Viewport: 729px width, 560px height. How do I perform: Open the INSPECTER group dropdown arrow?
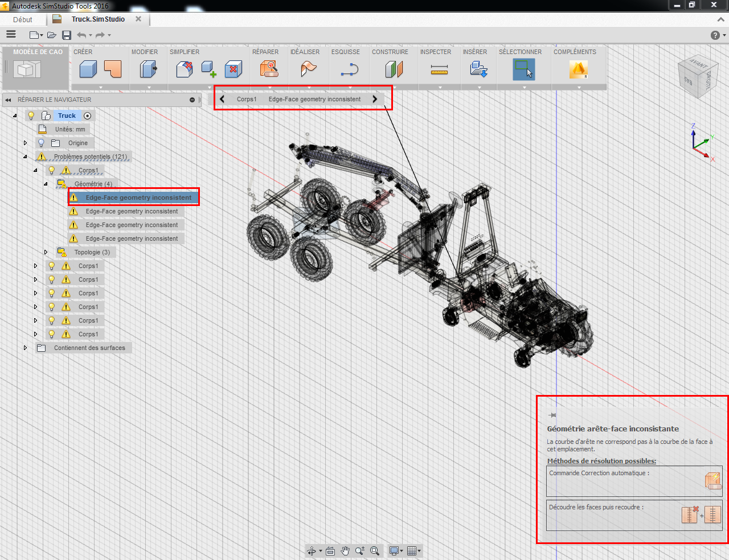click(x=440, y=88)
